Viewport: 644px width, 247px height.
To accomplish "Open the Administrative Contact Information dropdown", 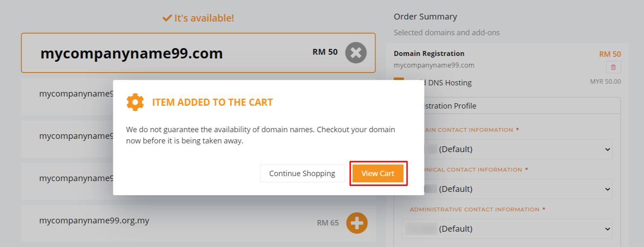I will coord(507,229).
